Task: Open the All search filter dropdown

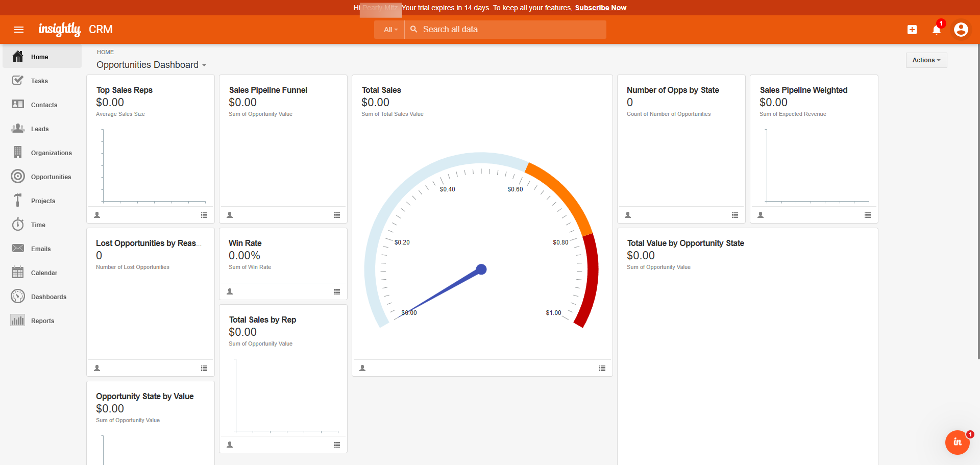Action: click(390, 30)
